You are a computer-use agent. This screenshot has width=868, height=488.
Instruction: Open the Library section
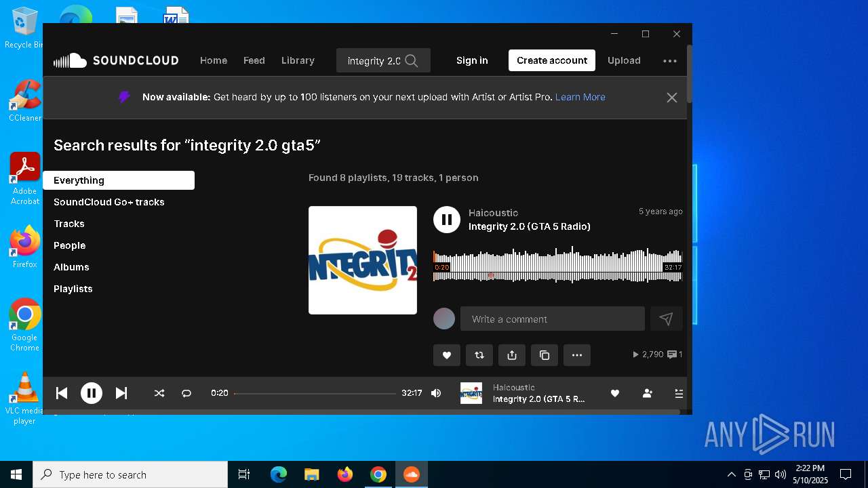298,60
